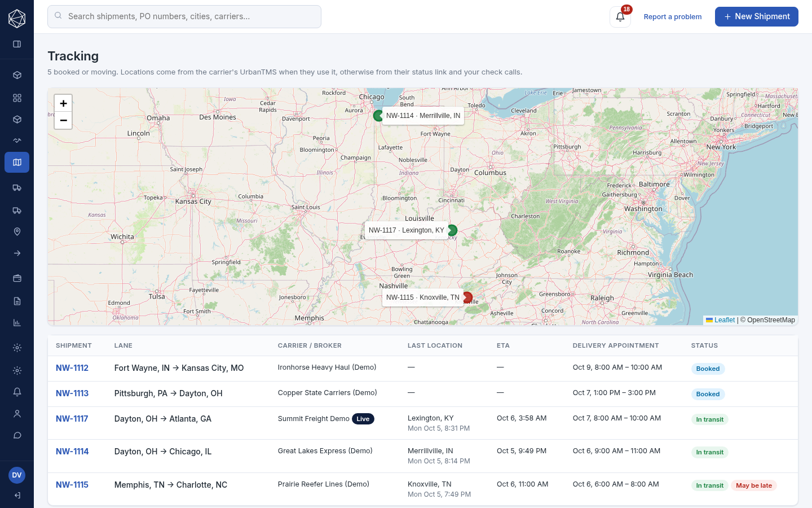The width and height of the screenshot is (812, 508).
Task: Collapse the sidebar with the panel icon
Action: coord(17,44)
